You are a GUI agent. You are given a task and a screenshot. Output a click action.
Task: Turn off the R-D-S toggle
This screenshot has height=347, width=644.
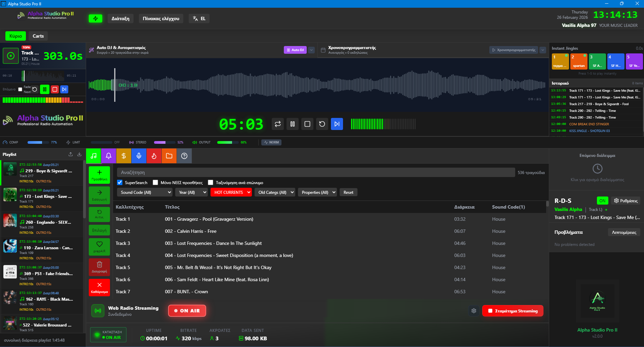602,201
